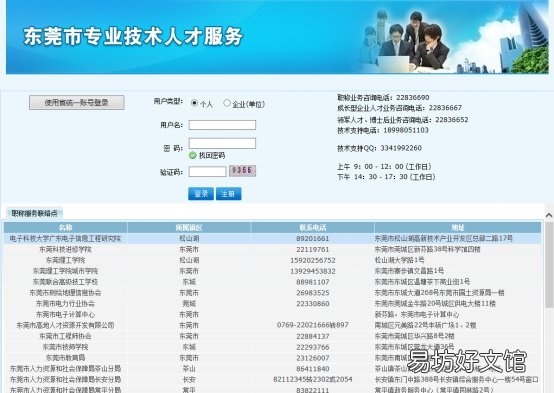Click the 松山湖 cell in the first row
The height and width of the screenshot is (393, 554).
pyautogui.click(x=189, y=239)
